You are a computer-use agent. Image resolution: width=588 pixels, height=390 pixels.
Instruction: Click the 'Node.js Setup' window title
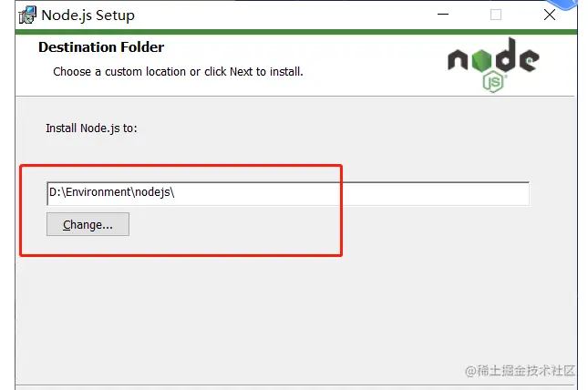[x=88, y=15]
